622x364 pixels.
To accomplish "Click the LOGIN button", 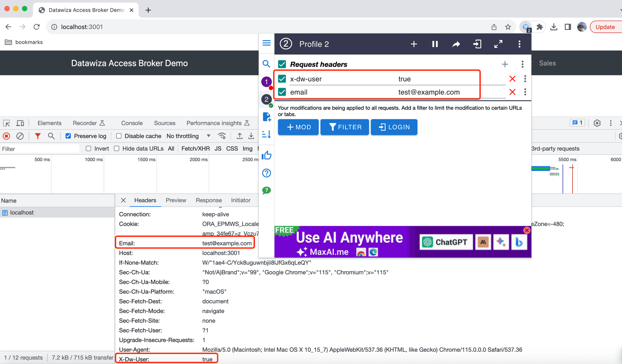I will tap(394, 127).
